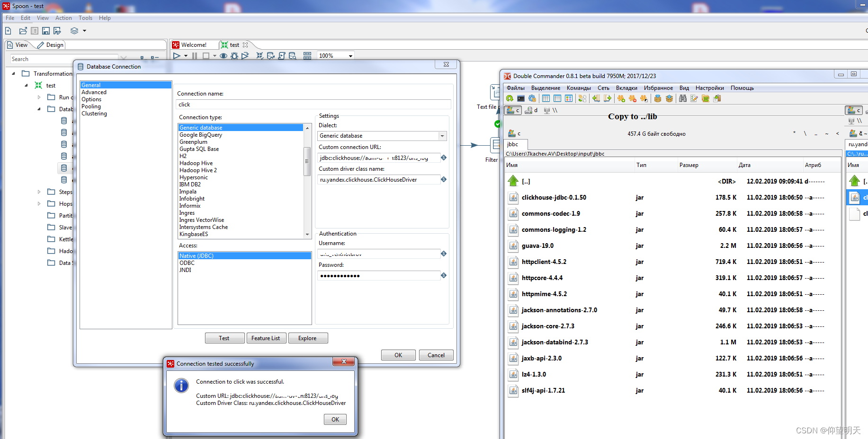This screenshot has width=868, height=439.
Task: Click multi-rename tool icon in Double Commander
Action: pos(694,98)
